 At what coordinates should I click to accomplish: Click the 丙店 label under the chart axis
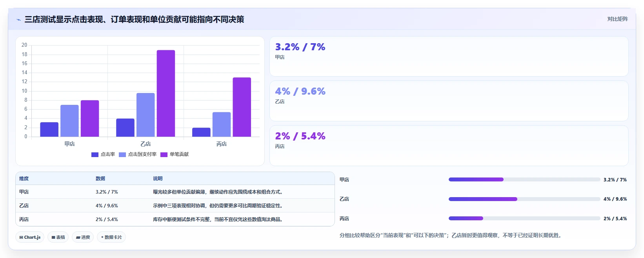(x=222, y=144)
